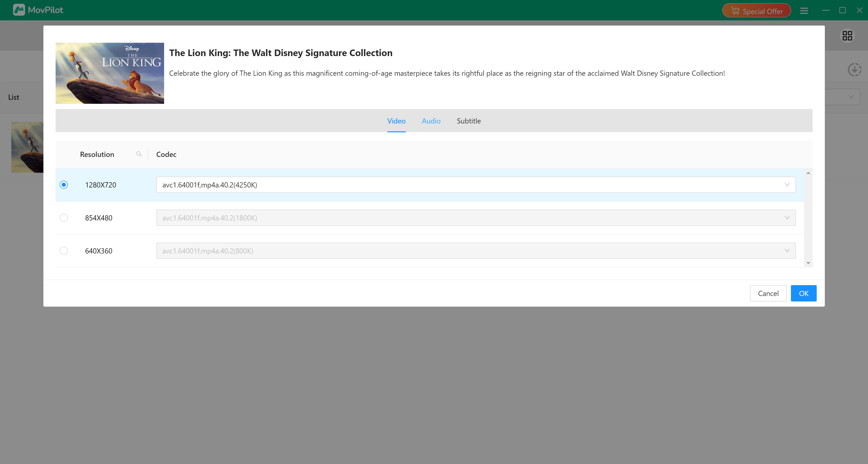Open the download queue icon
The height and width of the screenshot is (464, 868).
coord(854,70)
